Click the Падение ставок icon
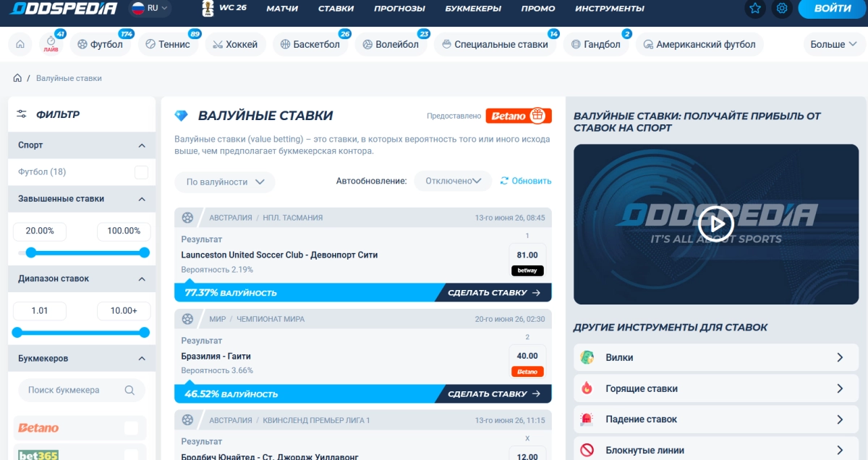 [x=587, y=419]
